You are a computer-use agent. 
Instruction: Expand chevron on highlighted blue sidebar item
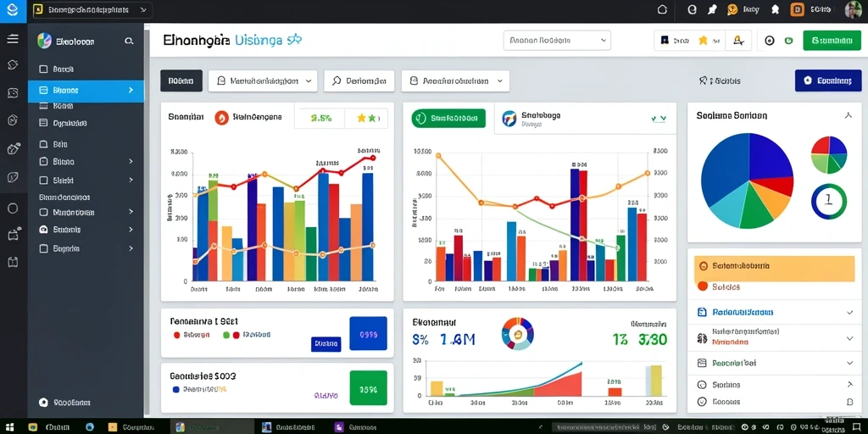[131, 90]
